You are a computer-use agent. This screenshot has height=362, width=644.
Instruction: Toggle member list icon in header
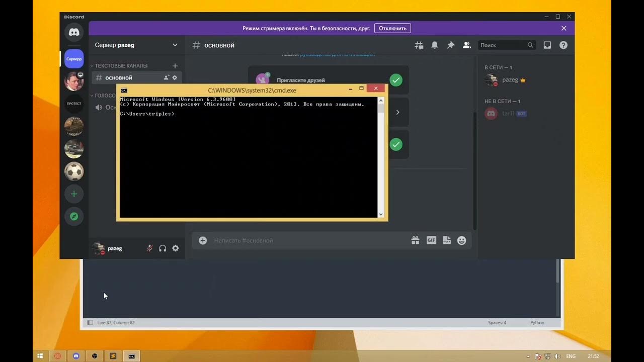click(467, 45)
